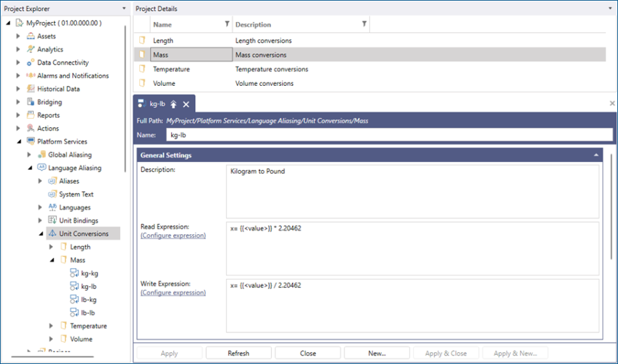Open the Project Details panel dropdown
The height and width of the screenshot is (364, 618).
pos(610,8)
